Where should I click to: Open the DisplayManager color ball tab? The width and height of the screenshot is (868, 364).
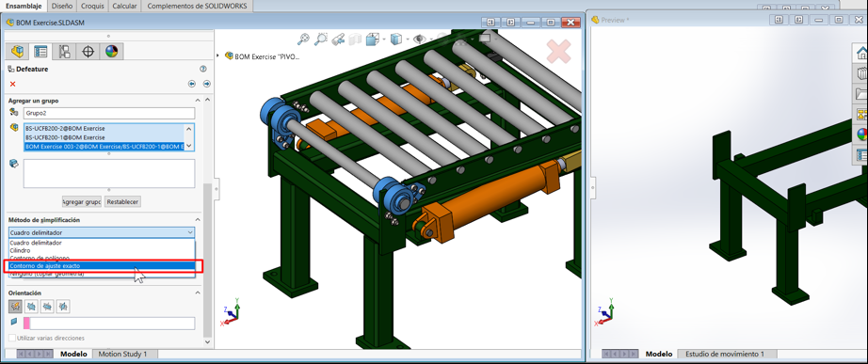coord(112,52)
